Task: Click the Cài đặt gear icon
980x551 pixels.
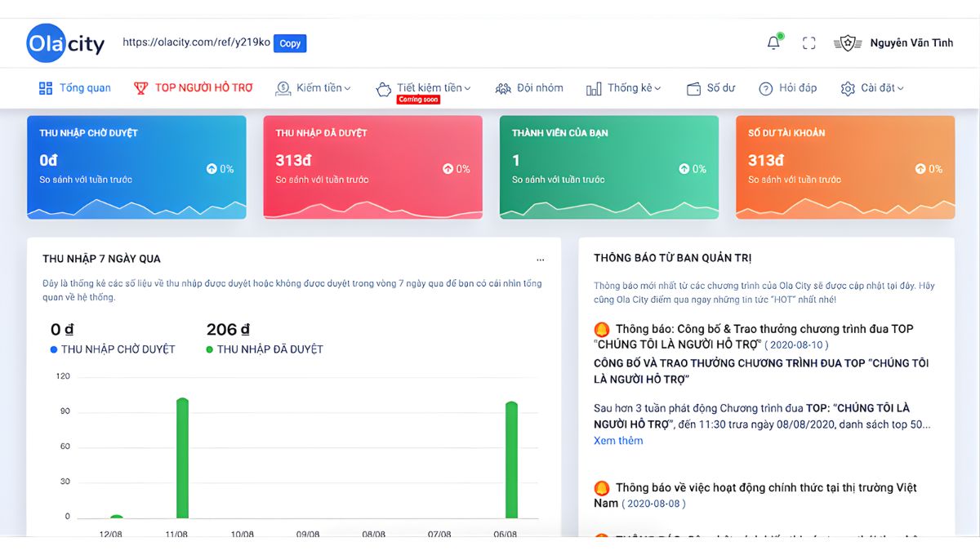Action: tap(847, 87)
